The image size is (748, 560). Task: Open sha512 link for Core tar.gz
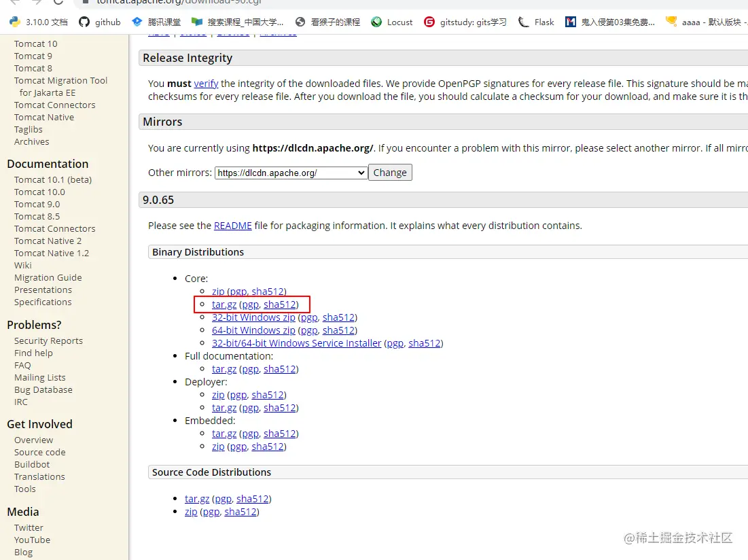(x=279, y=304)
